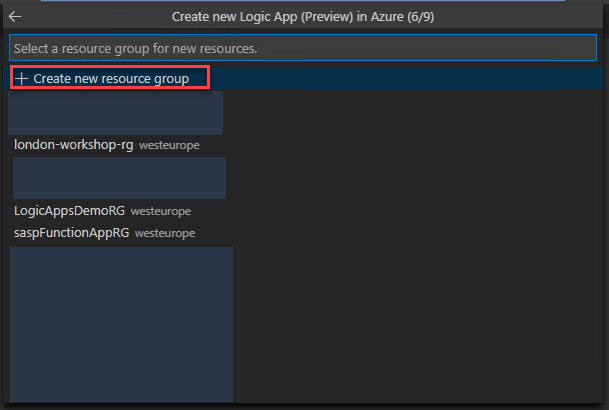
Task: Select saspFunctionAppRG from the list
Action: click(71, 233)
